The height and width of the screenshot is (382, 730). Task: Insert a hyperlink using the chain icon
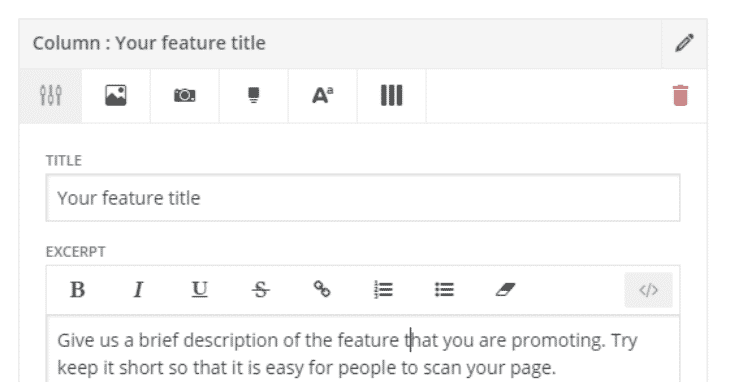pos(322,289)
